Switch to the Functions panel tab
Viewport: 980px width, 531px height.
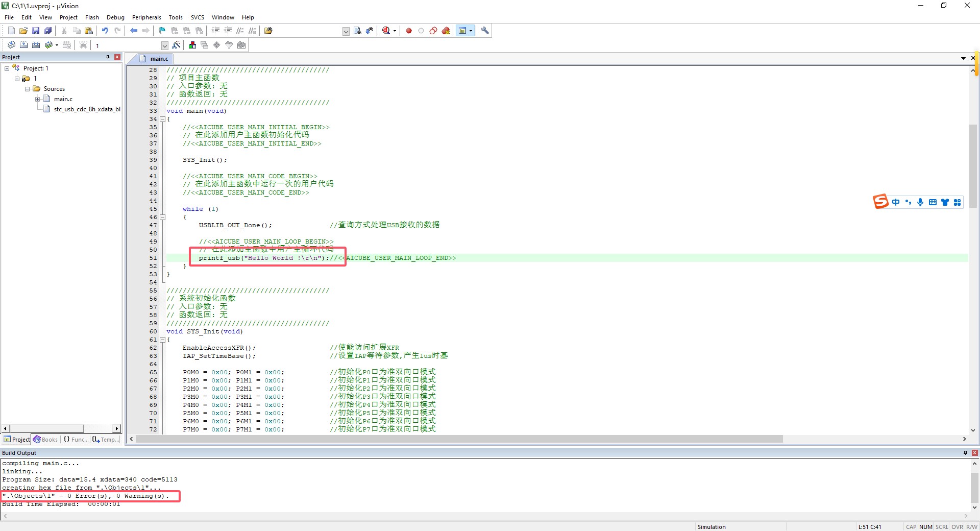coord(76,440)
